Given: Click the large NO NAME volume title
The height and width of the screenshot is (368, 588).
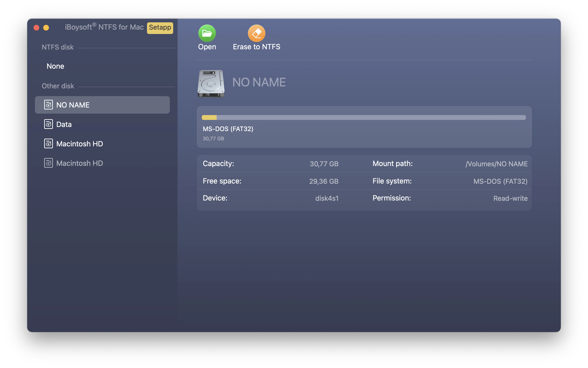Looking at the screenshot, I should pos(259,82).
